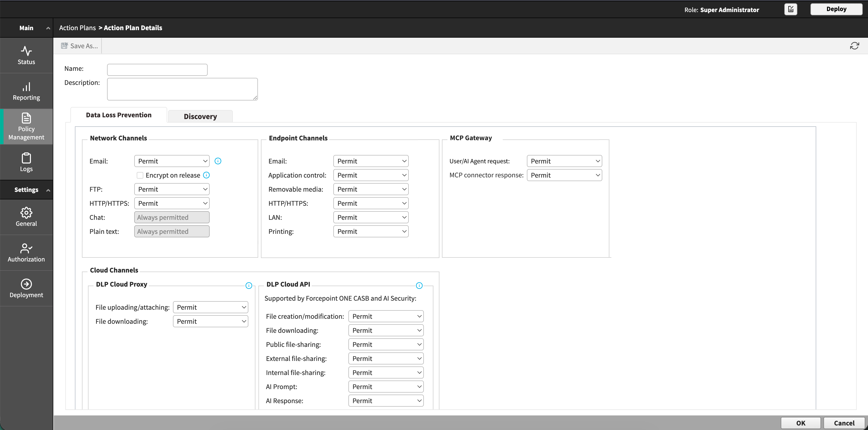Click Action Plan Details breadcrumb text
The height and width of the screenshot is (430, 868).
point(133,28)
